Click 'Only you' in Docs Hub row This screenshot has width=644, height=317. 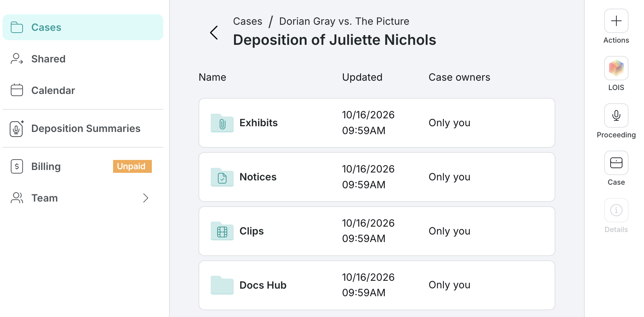(449, 285)
